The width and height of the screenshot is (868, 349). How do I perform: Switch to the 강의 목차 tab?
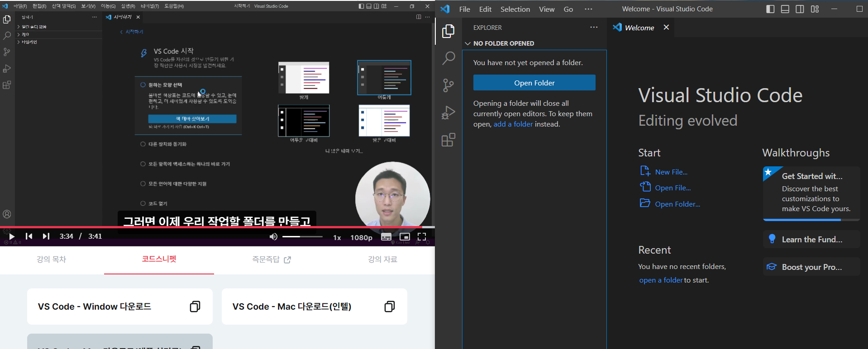click(52, 259)
